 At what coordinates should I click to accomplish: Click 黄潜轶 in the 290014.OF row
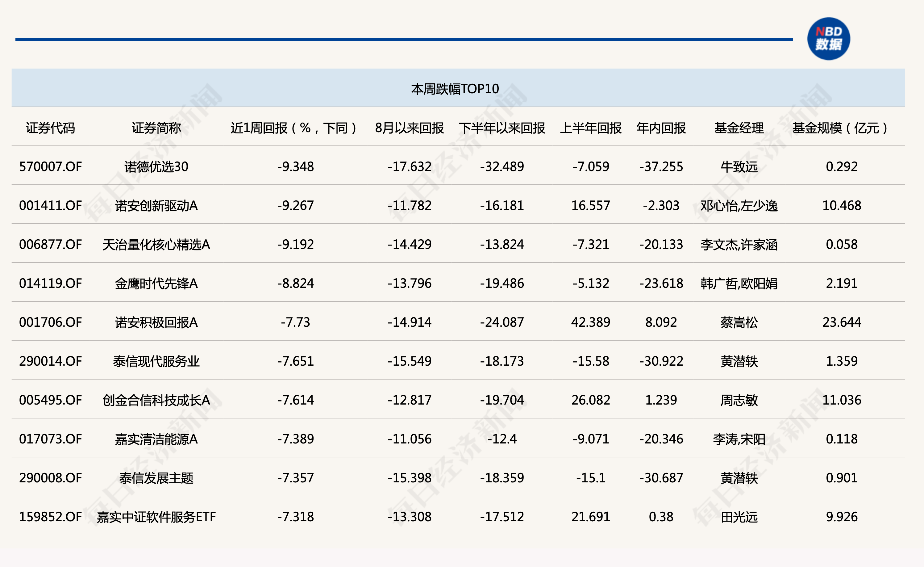(739, 361)
